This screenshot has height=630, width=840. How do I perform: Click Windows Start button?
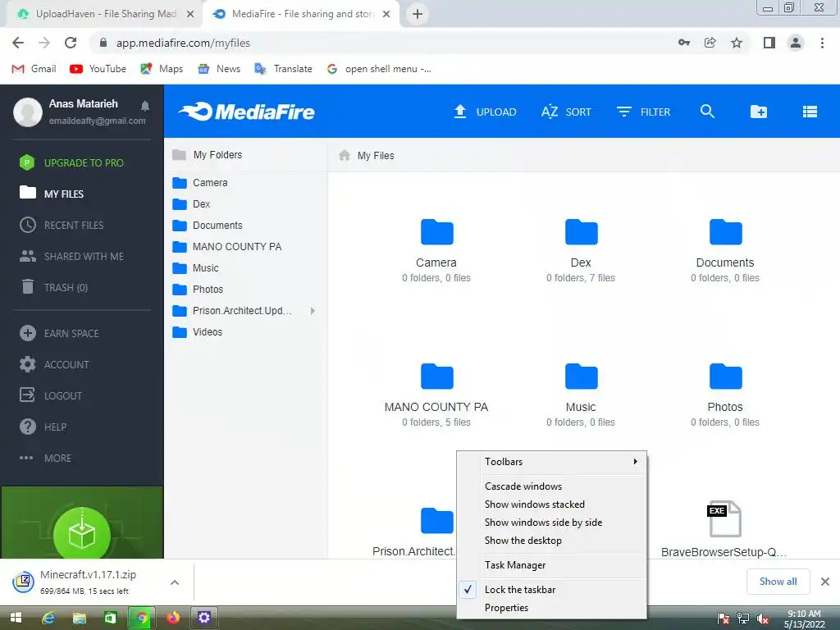pos(16,618)
